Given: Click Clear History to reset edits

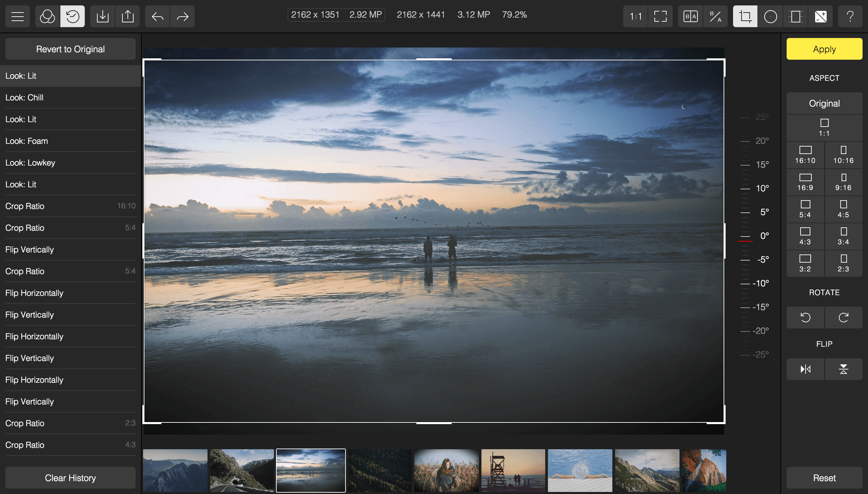Looking at the screenshot, I should (x=70, y=478).
